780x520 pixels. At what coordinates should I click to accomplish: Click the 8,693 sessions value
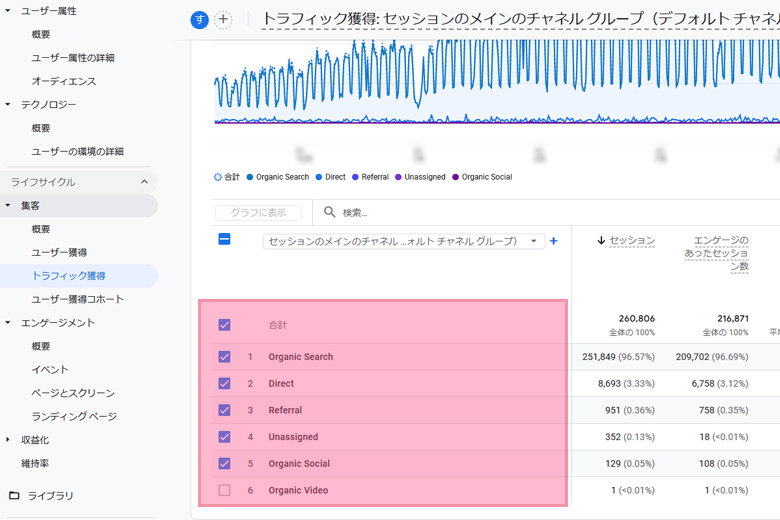[609, 384]
